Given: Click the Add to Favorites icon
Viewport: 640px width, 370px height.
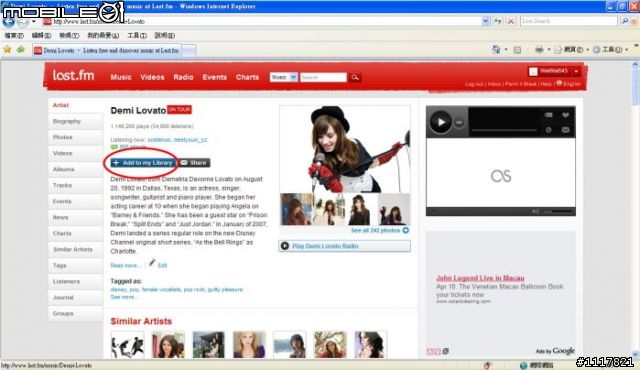Looking at the screenshot, I should coord(21,50).
